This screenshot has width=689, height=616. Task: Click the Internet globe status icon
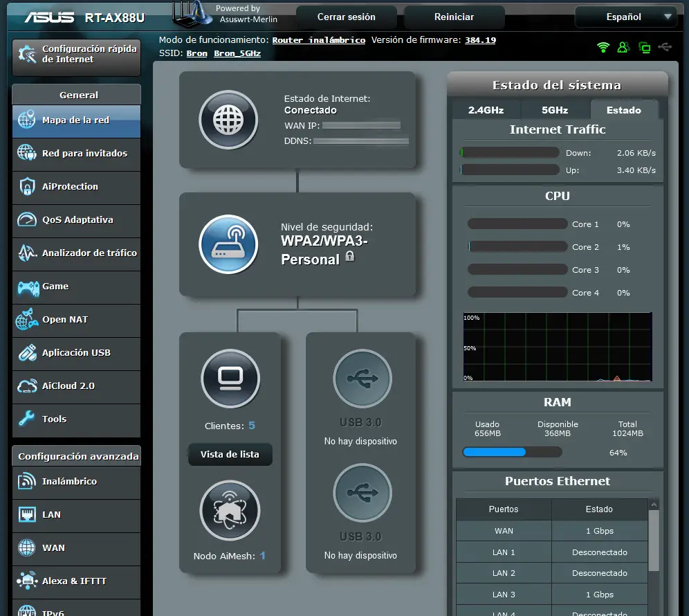(228, 120)
